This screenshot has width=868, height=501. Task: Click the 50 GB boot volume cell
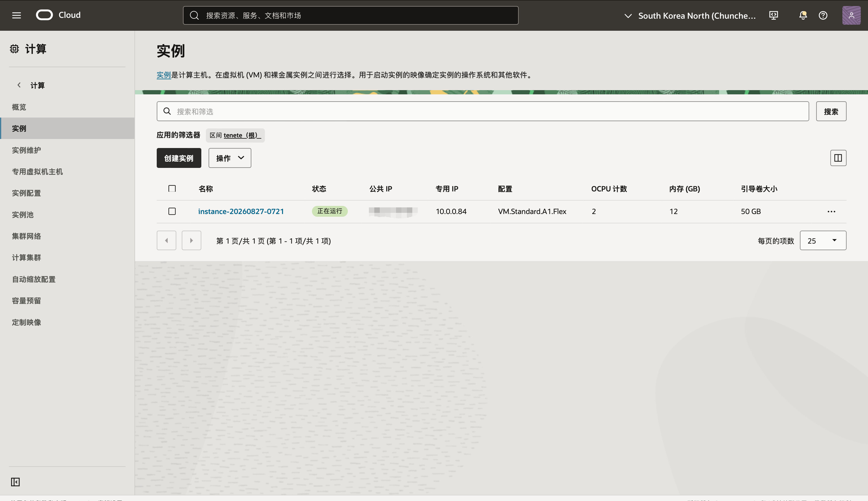(751, 211)
